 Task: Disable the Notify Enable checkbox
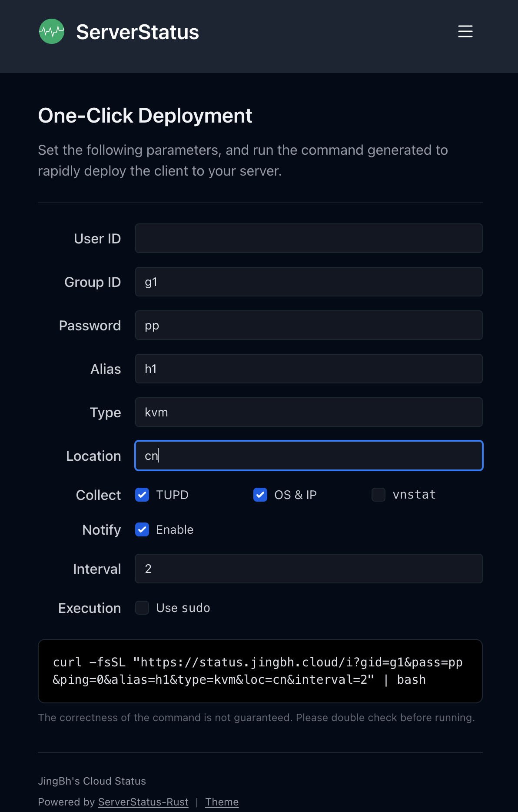click(x=142, y=529)
